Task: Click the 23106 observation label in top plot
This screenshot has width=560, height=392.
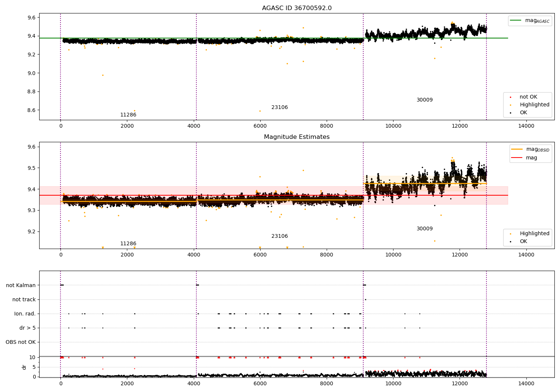Action: click(280, 108)
